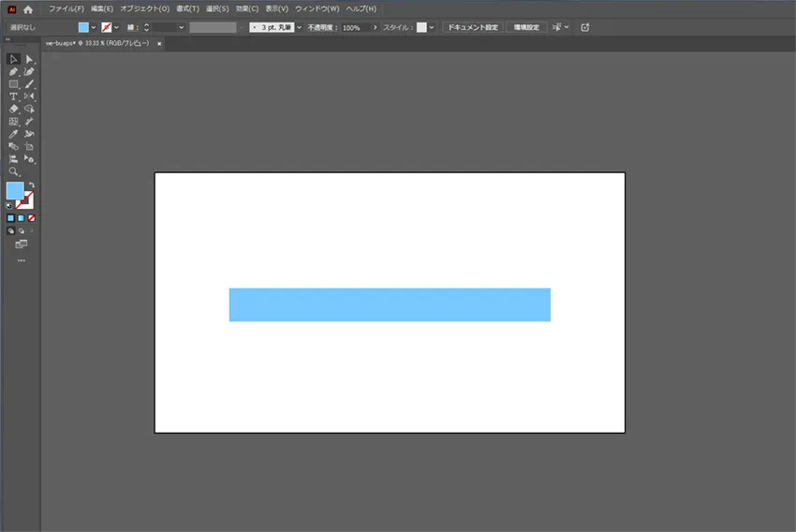
Task: Click the light blue fill swatch in toolbox
Action: (x=15, y=191)
